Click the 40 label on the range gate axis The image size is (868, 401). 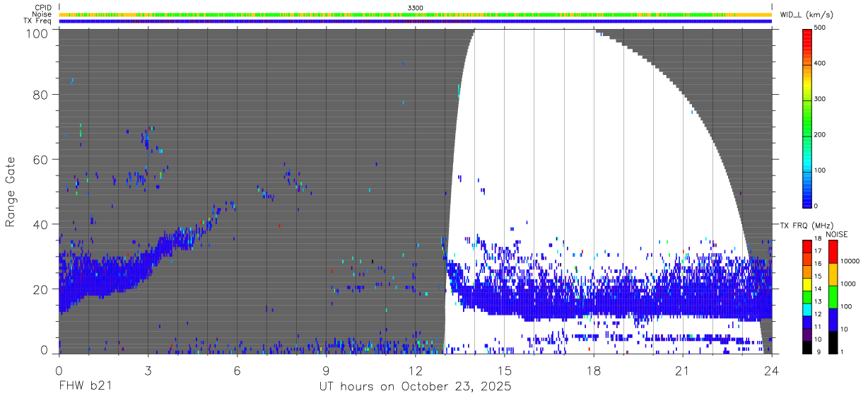tap(40, 224)
